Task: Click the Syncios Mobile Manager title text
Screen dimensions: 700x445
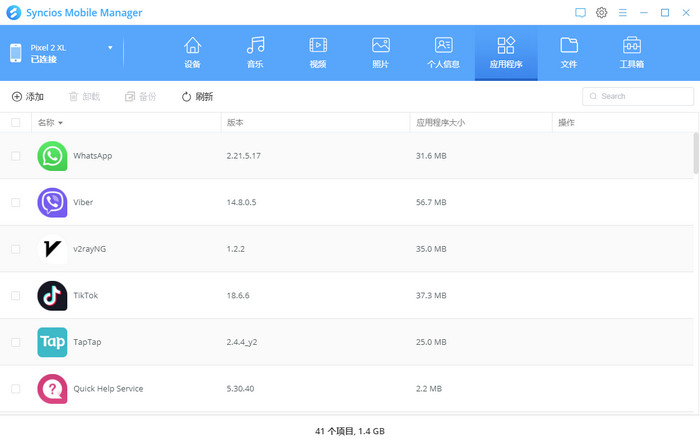Action: pyautogui.click(x=84, y=12)
